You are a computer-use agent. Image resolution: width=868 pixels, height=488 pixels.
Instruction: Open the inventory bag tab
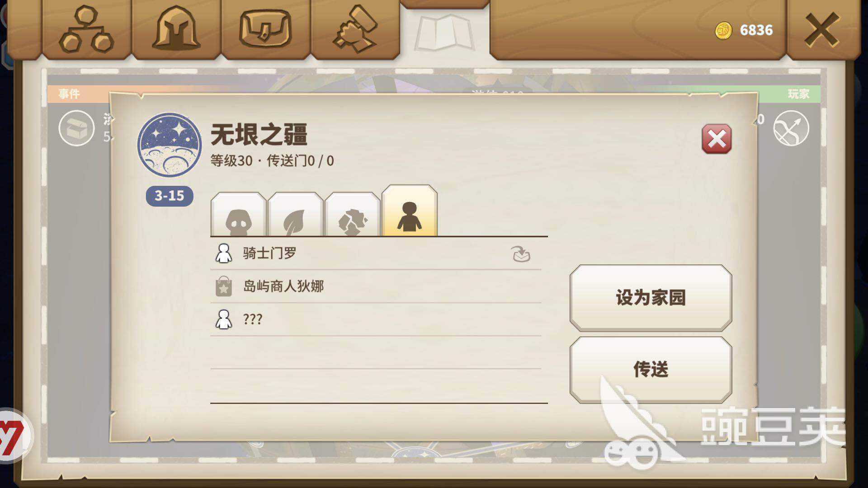pos(265,29)
